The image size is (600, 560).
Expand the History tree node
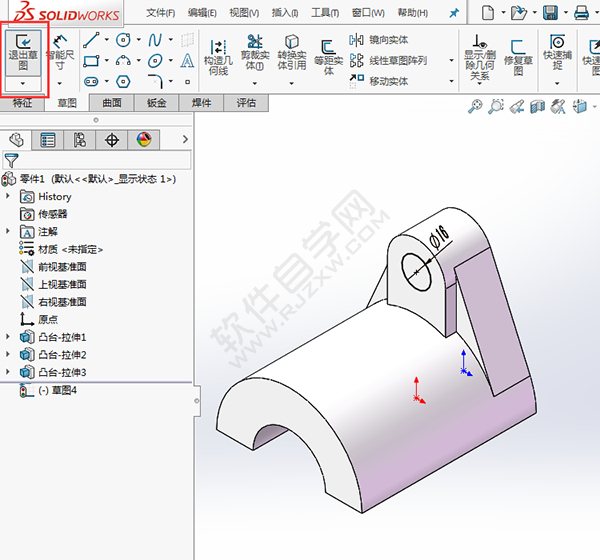[8, 196]
